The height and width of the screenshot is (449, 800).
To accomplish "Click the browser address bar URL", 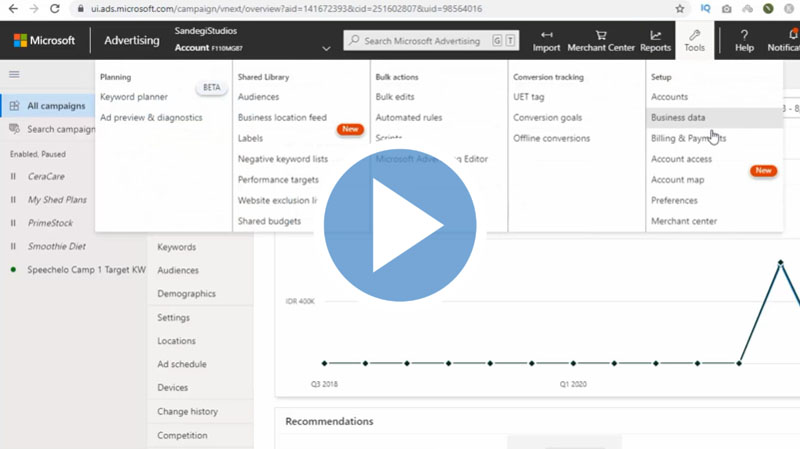I will (x=286, y=9).
